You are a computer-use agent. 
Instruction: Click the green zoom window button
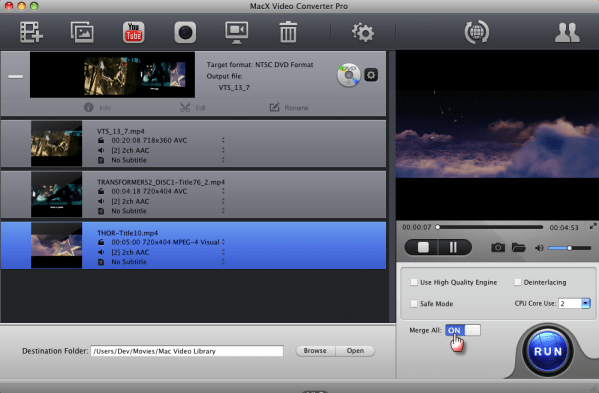(34, 6)
